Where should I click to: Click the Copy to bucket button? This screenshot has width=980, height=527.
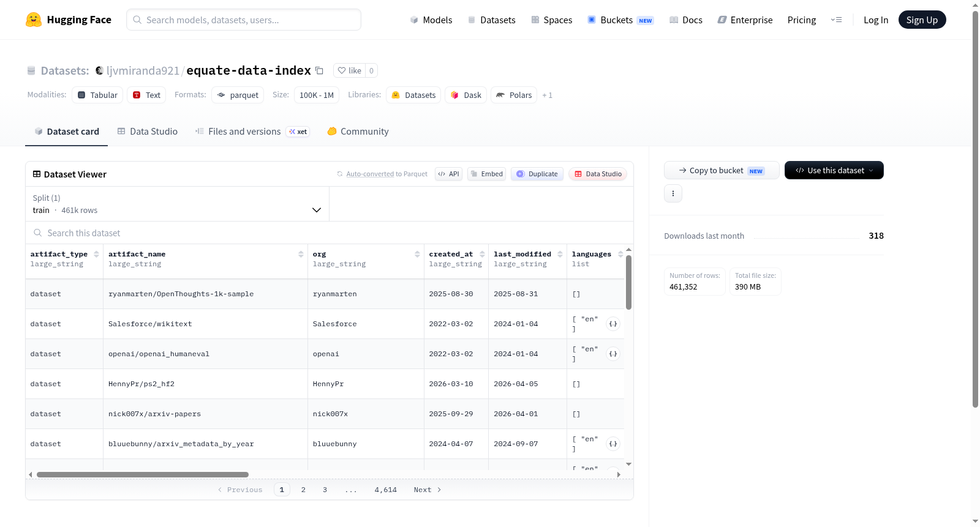point(722,170)
